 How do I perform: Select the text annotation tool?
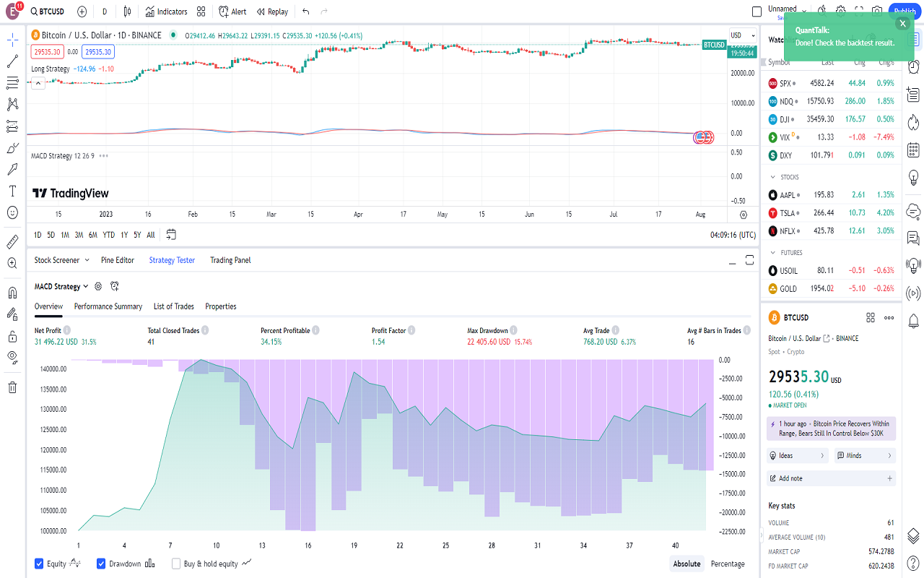(12, 191)
